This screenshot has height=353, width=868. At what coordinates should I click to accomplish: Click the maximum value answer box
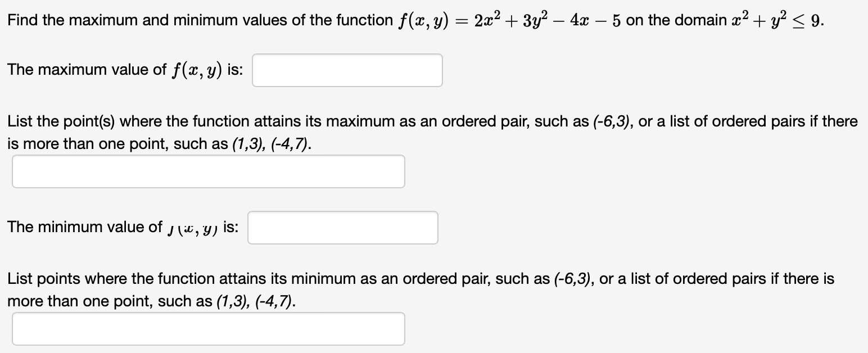(x=347, y=70)
